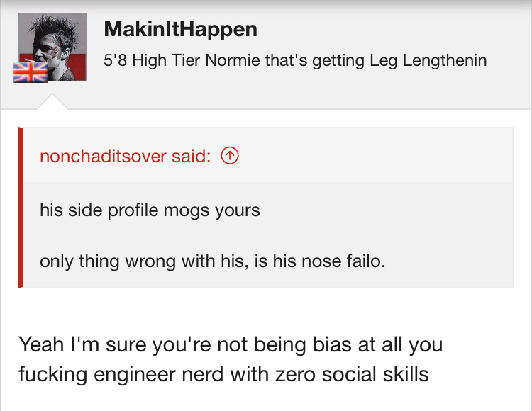The width and height of the screenshot is (532, 411).
Task: Click reply line ending "zero social skills"
Action: [223, 374]
